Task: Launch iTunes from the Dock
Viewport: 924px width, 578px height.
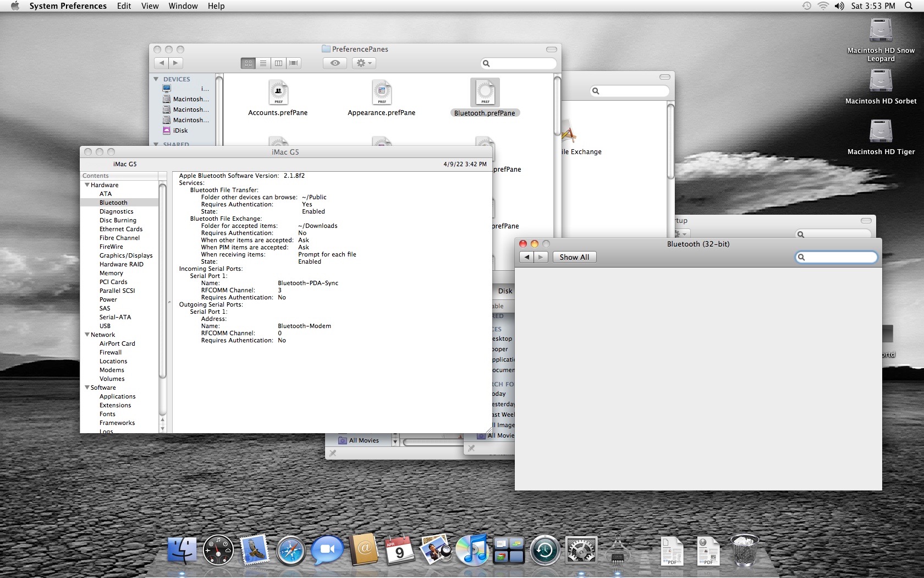Action: pos(472,550)
